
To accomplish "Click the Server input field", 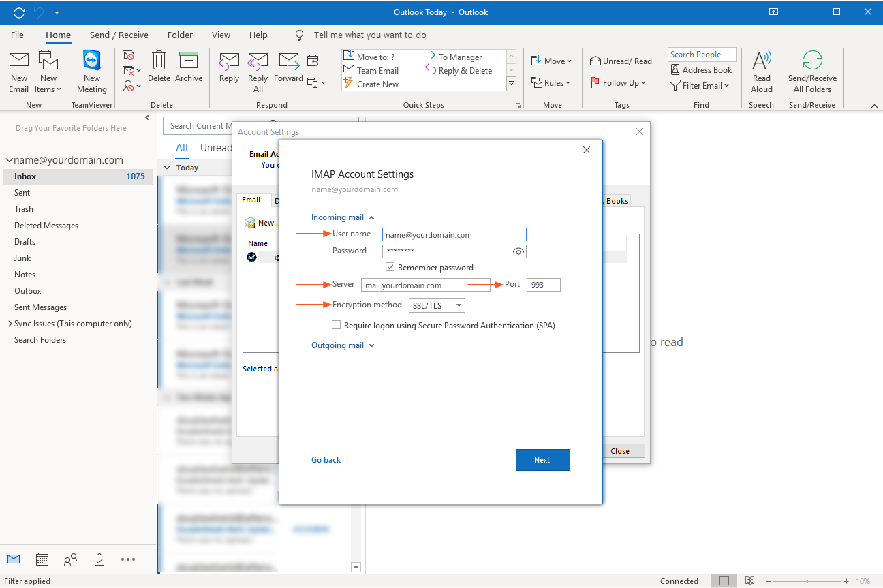I will tap(426, 285).
